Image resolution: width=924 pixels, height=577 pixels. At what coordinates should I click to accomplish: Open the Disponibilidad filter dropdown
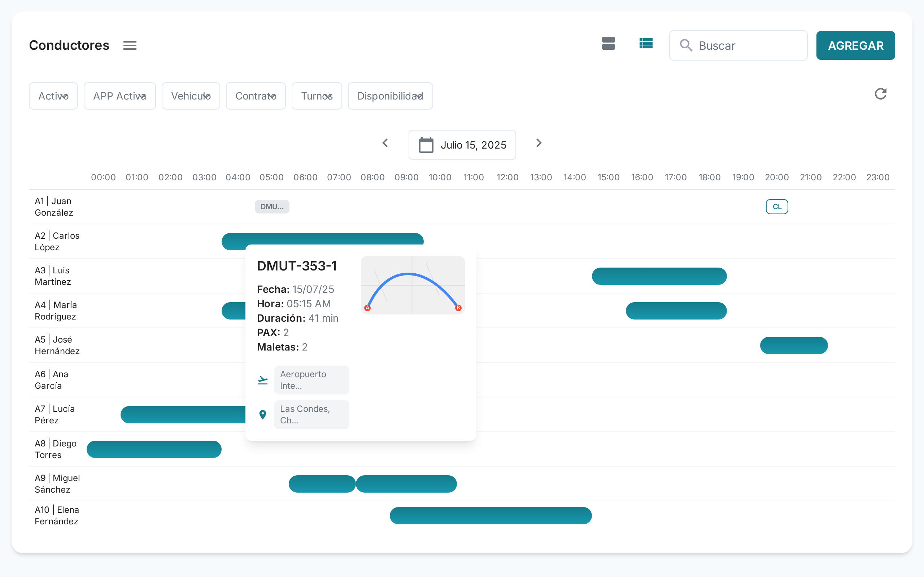point(390,96)
